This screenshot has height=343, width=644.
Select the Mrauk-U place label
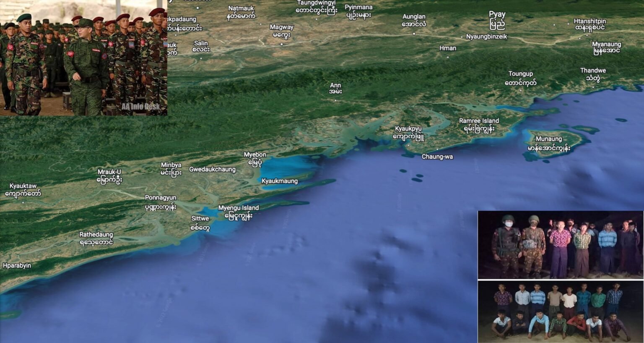109,176
